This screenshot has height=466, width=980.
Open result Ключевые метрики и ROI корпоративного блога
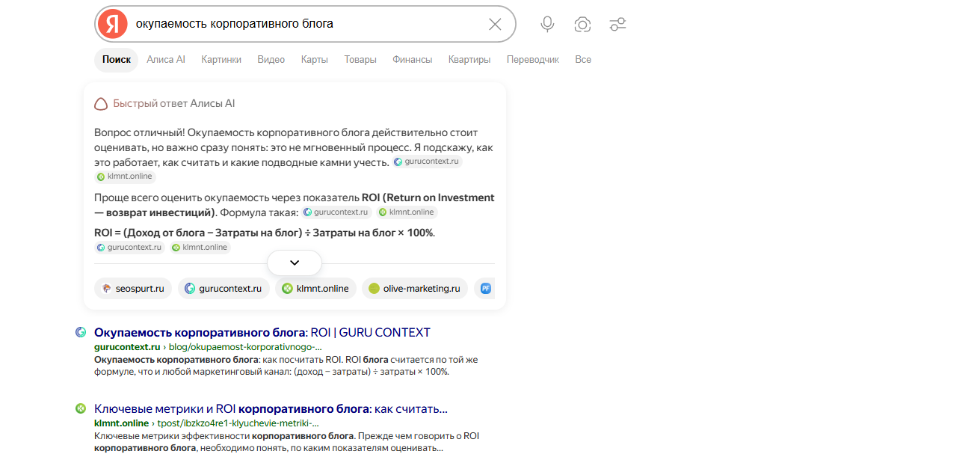tap(271, 409)
